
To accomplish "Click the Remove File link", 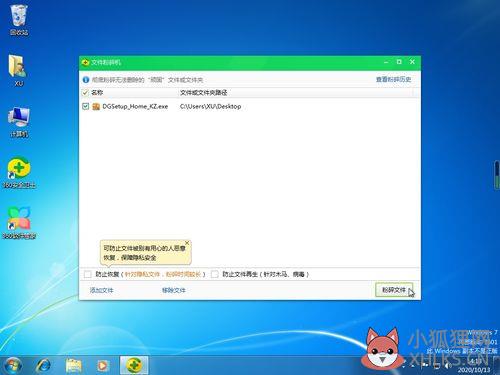I will [x=174, y=290].
